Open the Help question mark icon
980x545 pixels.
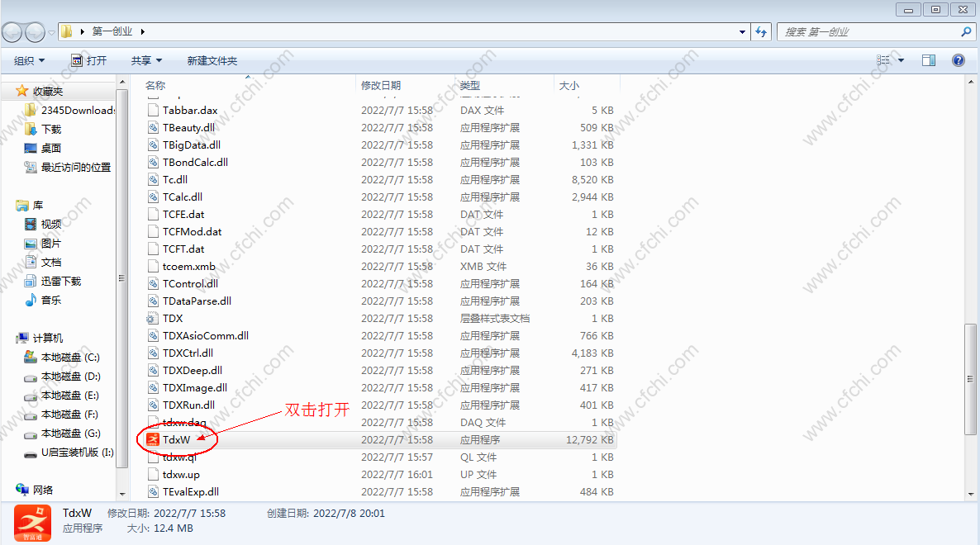[x=959, y=60]
